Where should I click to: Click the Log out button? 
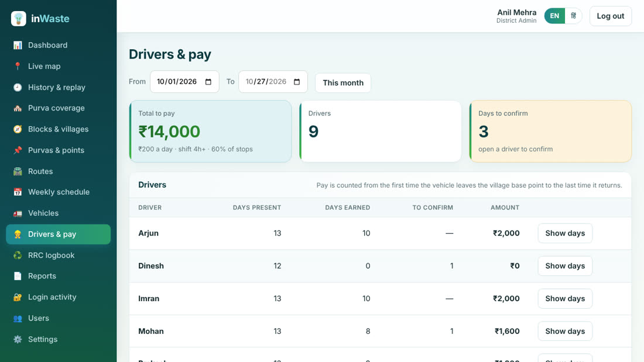click(x=610, y=16)
